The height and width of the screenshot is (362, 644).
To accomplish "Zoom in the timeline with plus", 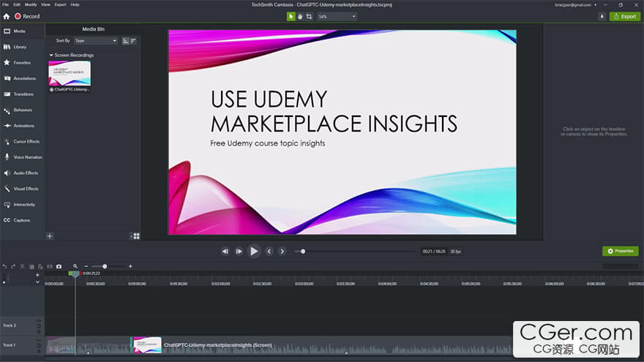I will point(130,266).
